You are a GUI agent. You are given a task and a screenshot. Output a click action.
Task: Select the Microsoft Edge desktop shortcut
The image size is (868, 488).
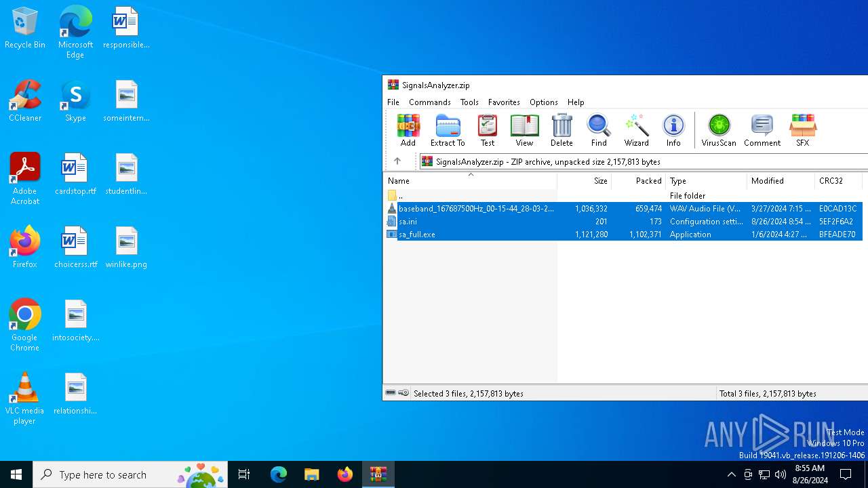(x=75, y=33)
